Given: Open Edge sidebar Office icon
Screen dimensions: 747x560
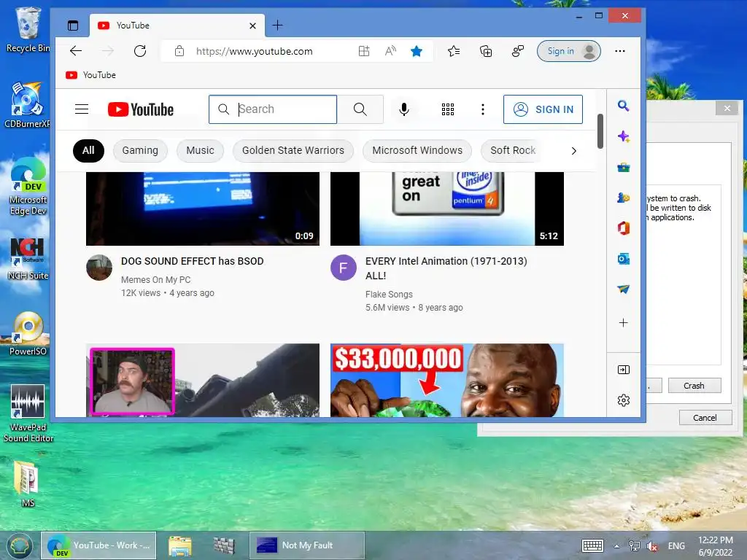Looking at the screenshot, I should click(623, 228).
